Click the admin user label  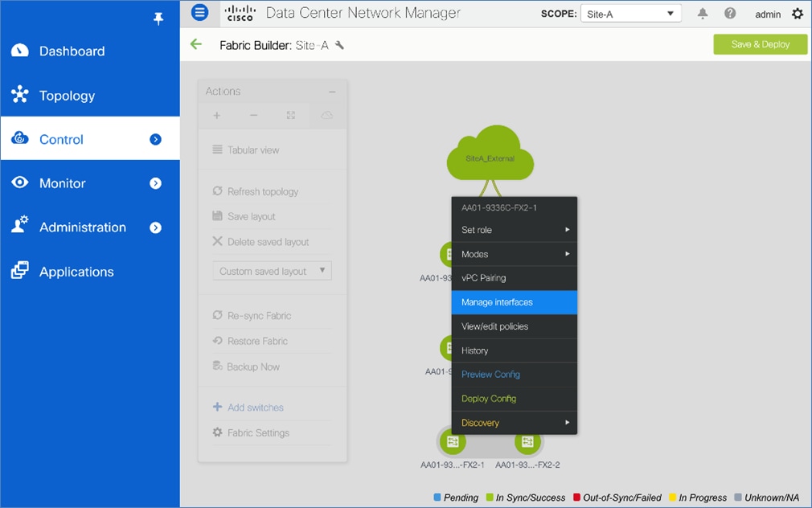pos(768,14)
